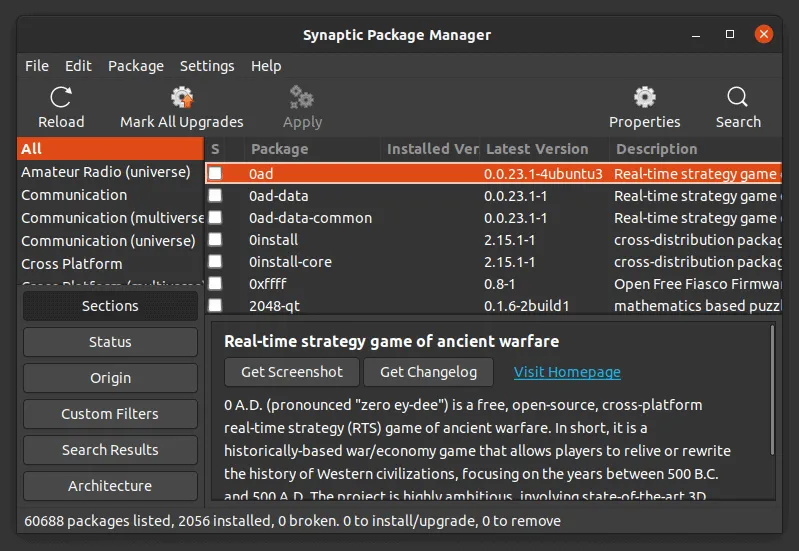799x551 pixels.
Task: Follow the Visit Homepage link
Action: 567,372
